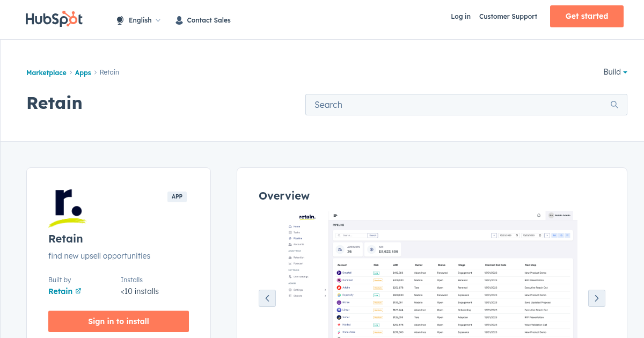Click the APP badge label
This screenshot has height=338, width=644.
pyautogui.click(x=177, y=197)
